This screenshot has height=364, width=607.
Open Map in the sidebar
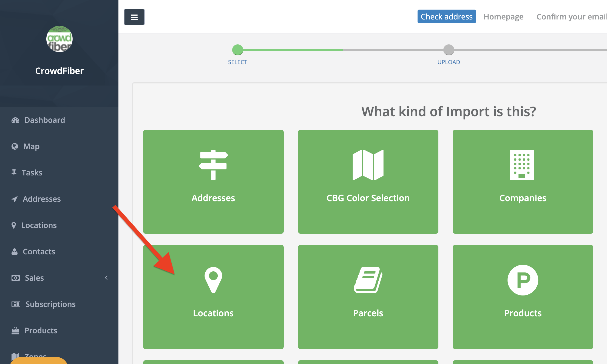click(31, 146)
